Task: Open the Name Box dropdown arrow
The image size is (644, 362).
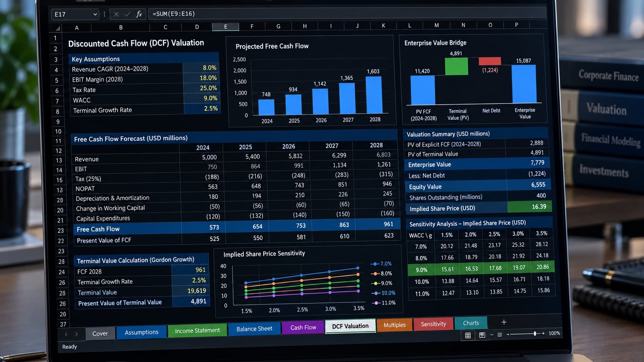Action: tap(95, 15)
